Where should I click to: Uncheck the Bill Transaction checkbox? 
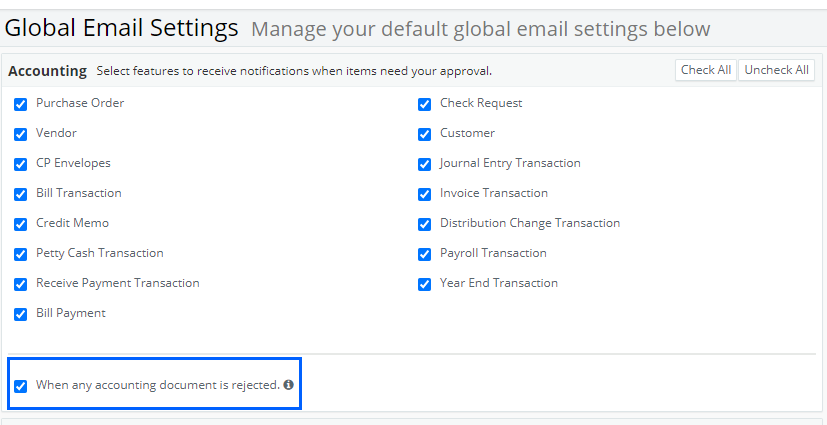[x=21, y=194]
